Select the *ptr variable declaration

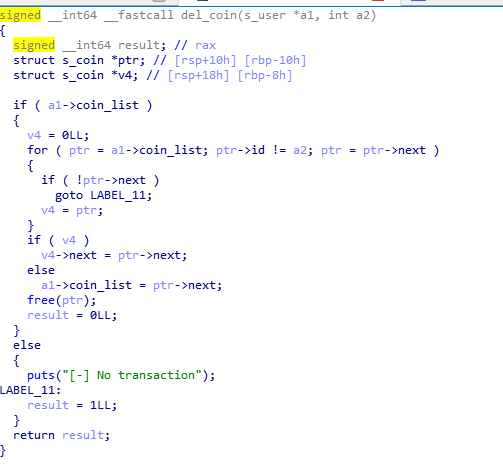[x=128, y=60]
